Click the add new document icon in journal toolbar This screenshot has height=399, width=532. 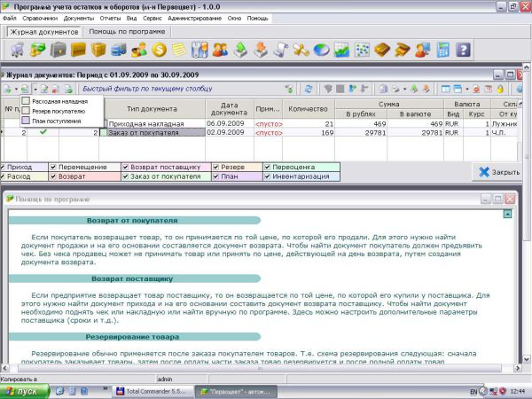tap(7, 89)
